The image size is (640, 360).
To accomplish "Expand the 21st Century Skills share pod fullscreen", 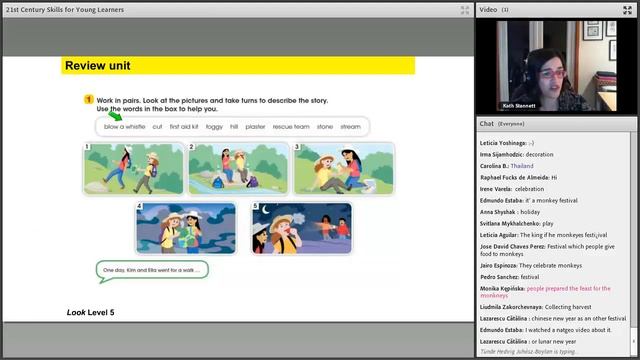I will 465,10.
